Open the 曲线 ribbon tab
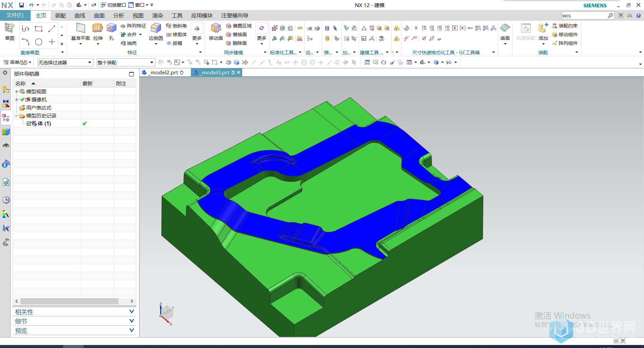The height and width of the screenshot is (348, 644). 80,16
